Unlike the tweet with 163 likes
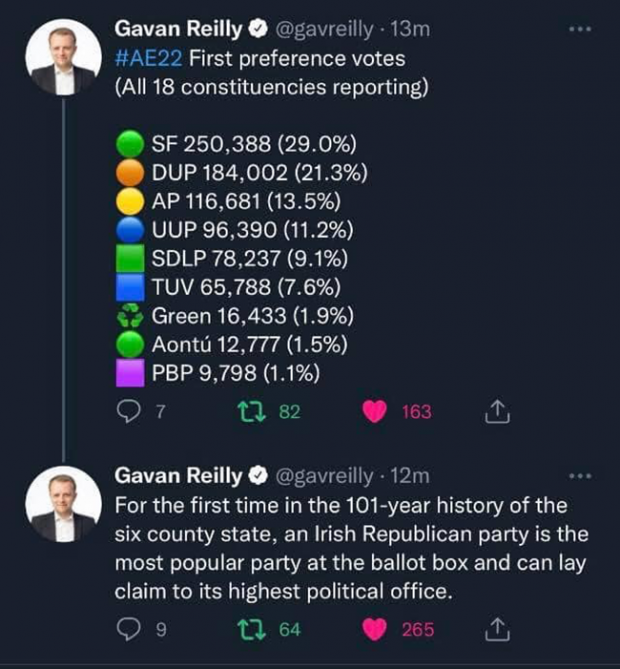This screenshot has height=669, width=620. tap(374, 412)
